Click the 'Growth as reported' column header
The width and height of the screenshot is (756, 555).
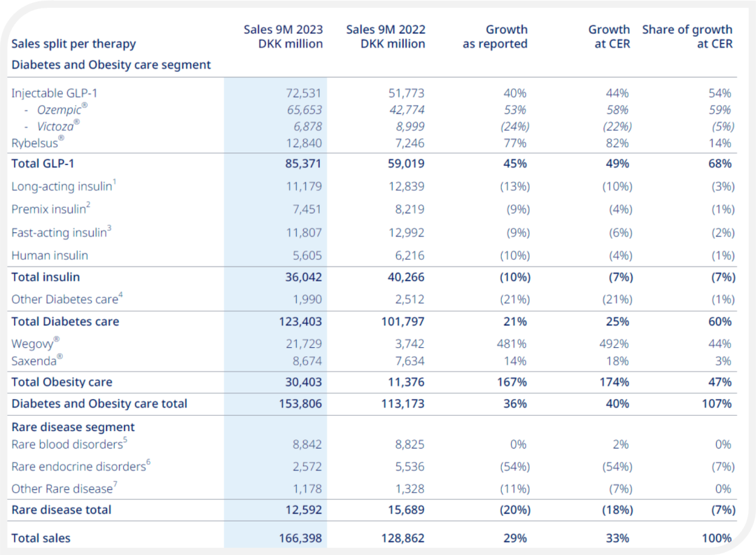495,36
